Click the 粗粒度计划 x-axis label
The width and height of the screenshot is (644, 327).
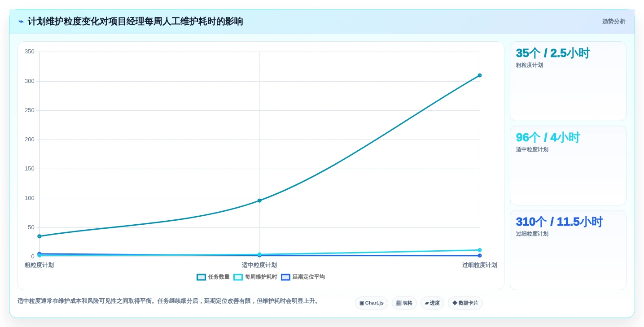(x=39, y=265)
